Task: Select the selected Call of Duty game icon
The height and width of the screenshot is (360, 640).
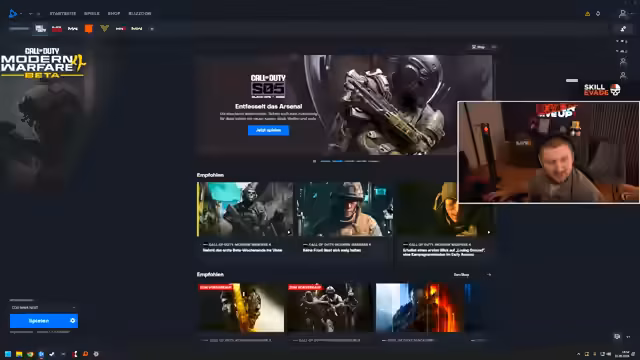Action: coord(40,29)
